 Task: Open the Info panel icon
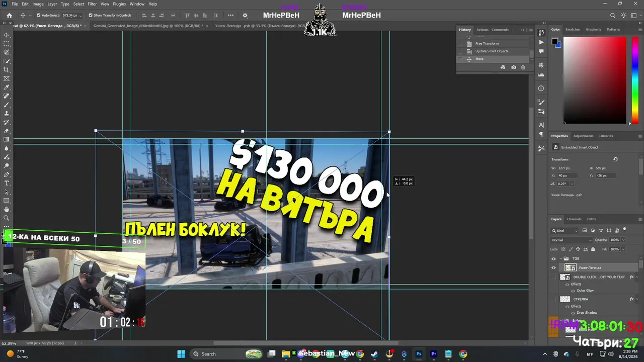(541, 88)
